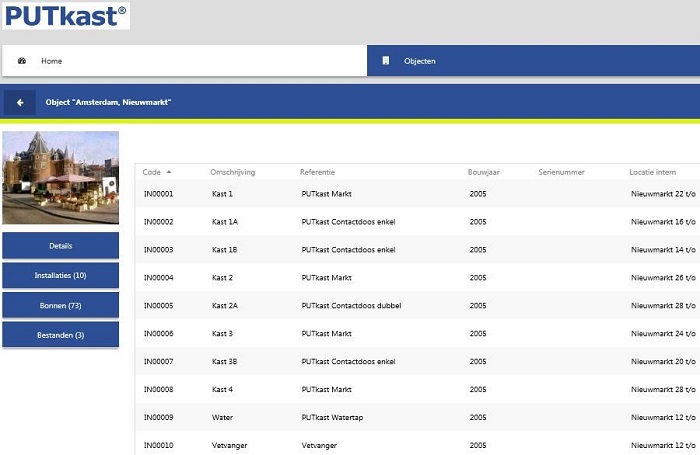Click the Nieuwmarkt location photo
This screenshot has width=700, height=455.
60,177
